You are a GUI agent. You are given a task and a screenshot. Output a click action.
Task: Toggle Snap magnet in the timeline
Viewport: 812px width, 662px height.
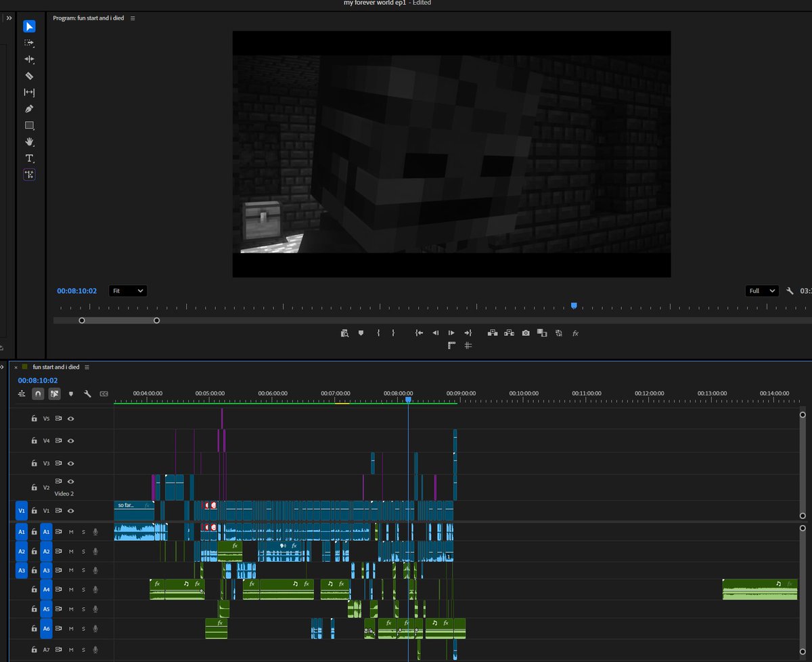tap(38, 393)
